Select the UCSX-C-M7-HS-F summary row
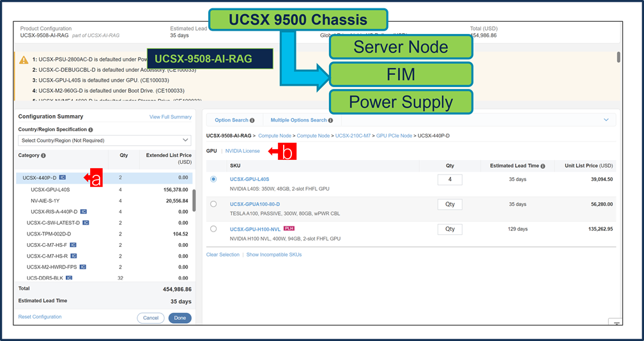This screenshot has height=341, width=644. (x=104, y=245)
